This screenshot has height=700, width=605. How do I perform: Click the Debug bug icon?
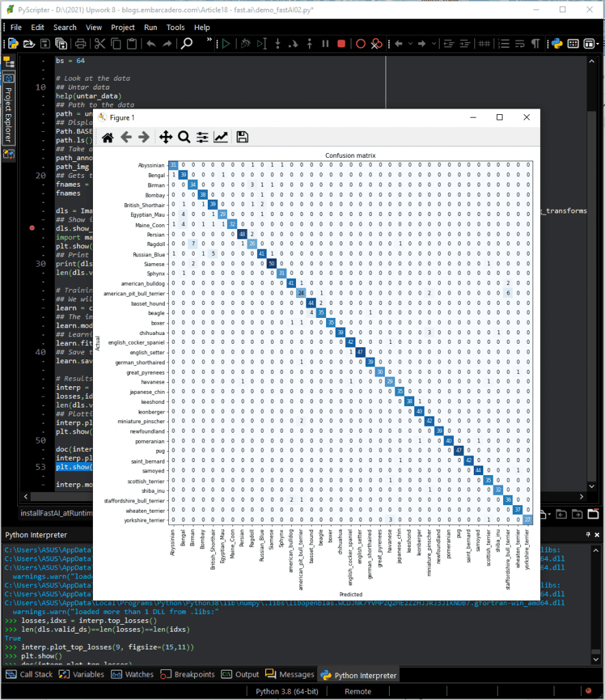[x=245, y=44]
